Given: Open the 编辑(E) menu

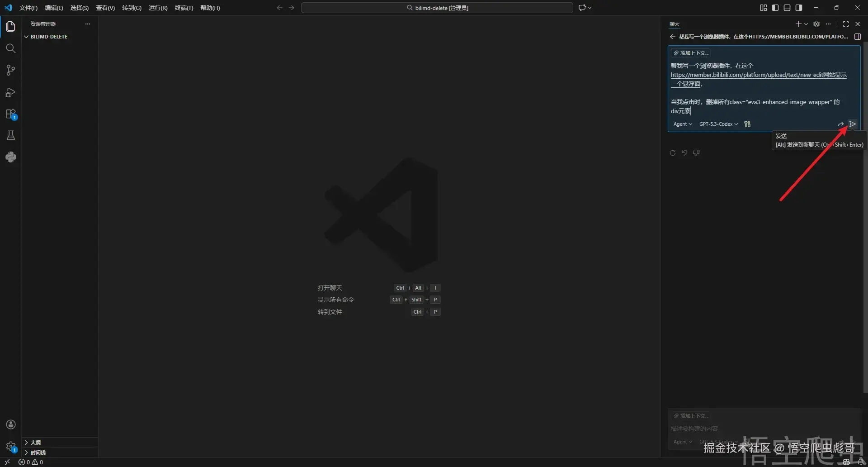Looking at the screenshot, I should [x=54, y=8].
